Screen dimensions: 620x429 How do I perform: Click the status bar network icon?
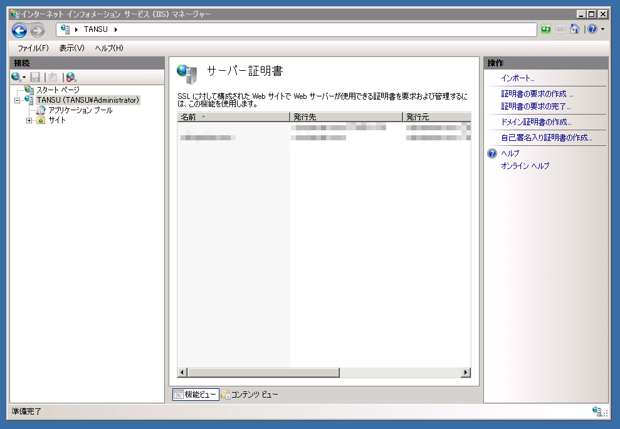tap(597, 411)
